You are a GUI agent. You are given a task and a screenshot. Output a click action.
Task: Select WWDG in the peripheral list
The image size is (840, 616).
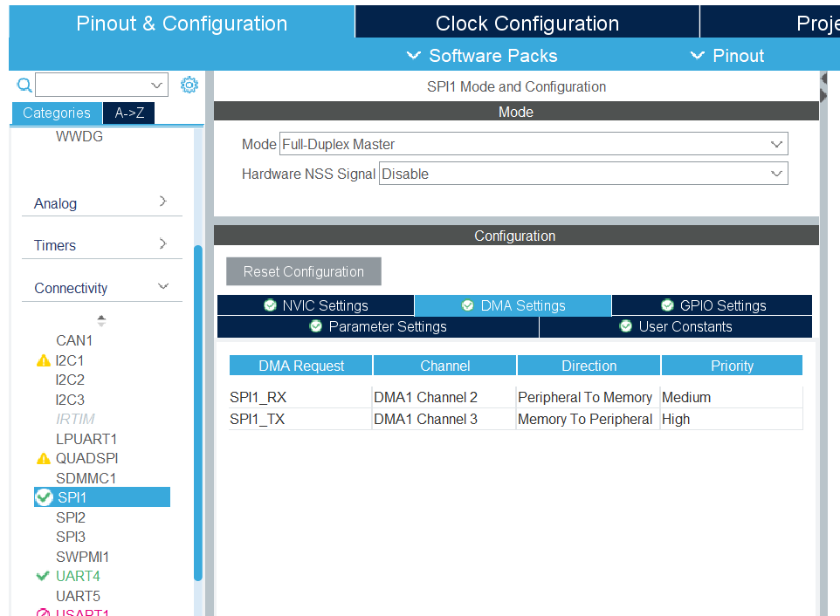[79, 136]
